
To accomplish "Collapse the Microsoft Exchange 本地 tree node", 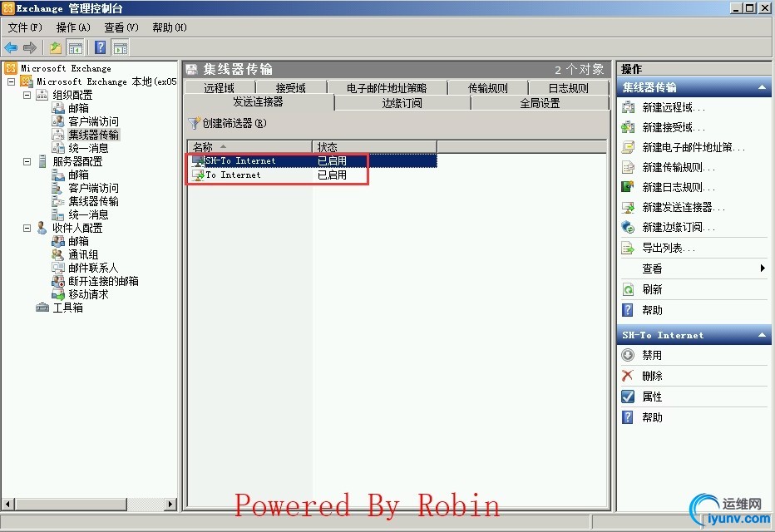I will point(12,81).
